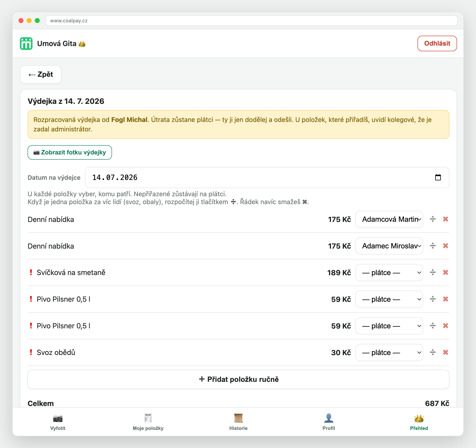476x448 pixels.
Task: Split the Svíčková na smetaně item
Action: [x=433, y=273]
